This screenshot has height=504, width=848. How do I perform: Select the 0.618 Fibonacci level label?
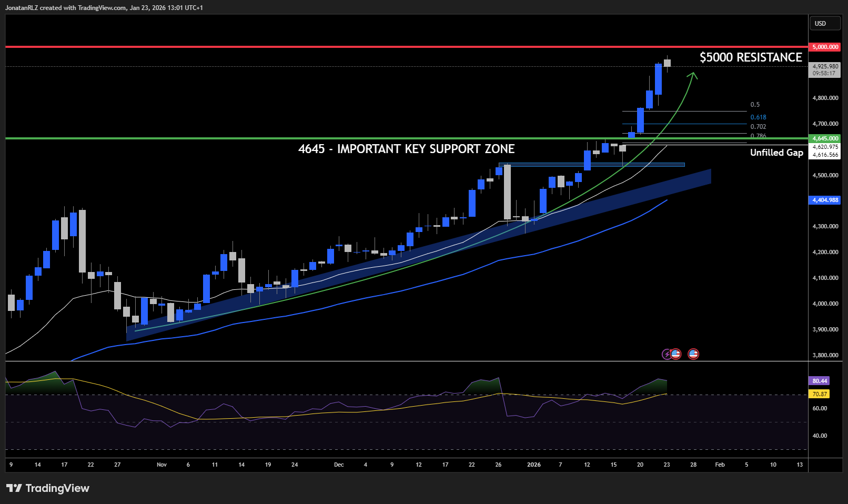tap(758, 117)
